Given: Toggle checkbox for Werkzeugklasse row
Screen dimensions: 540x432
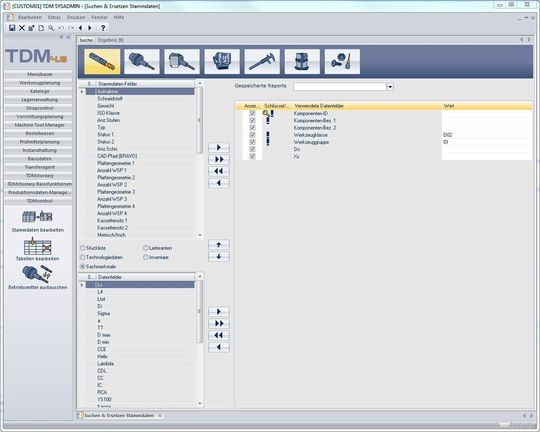Looking at the screenshot, I should (252, 135).
